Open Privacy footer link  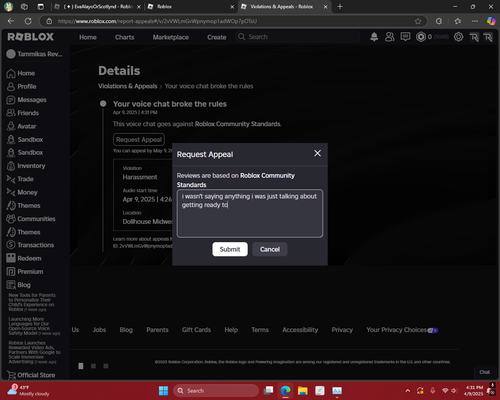(342, 330)
